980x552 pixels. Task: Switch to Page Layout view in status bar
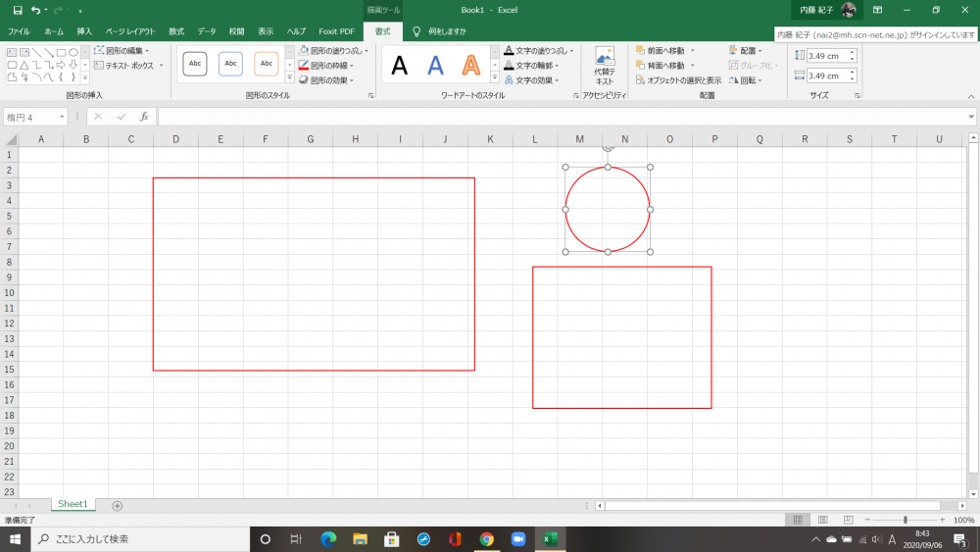tap(822, 520)
